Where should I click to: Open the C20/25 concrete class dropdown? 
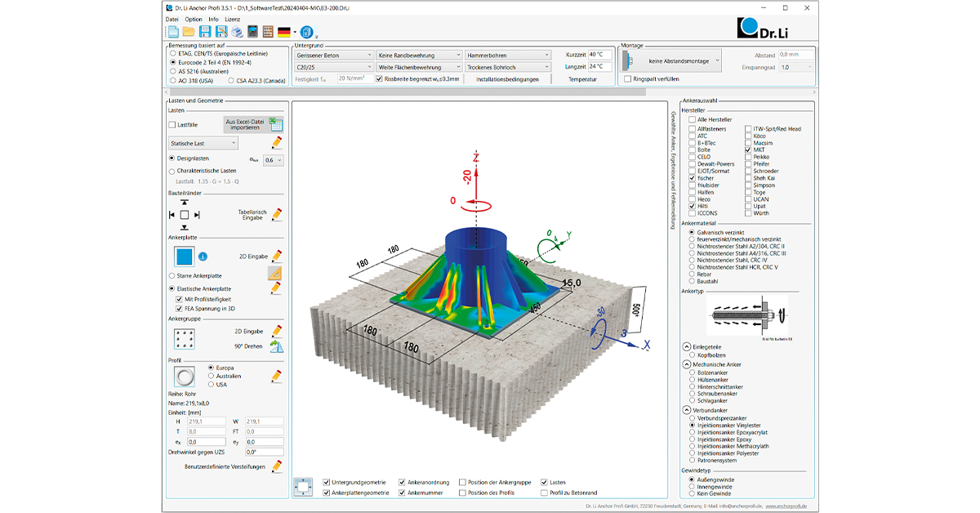pyautogui.click(x=333, y=67)
